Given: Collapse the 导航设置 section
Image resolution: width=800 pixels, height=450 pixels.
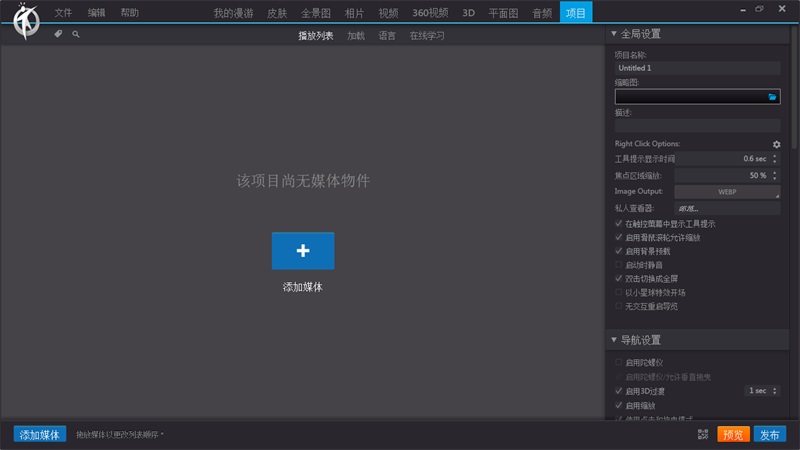Looking at the screenshot, I should (614, 340).
